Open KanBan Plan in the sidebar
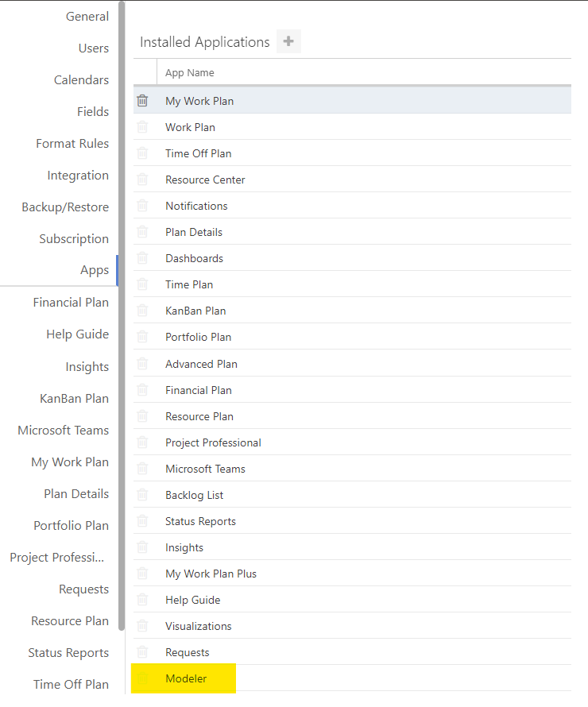The image size is (588, 707). point(74,398)
